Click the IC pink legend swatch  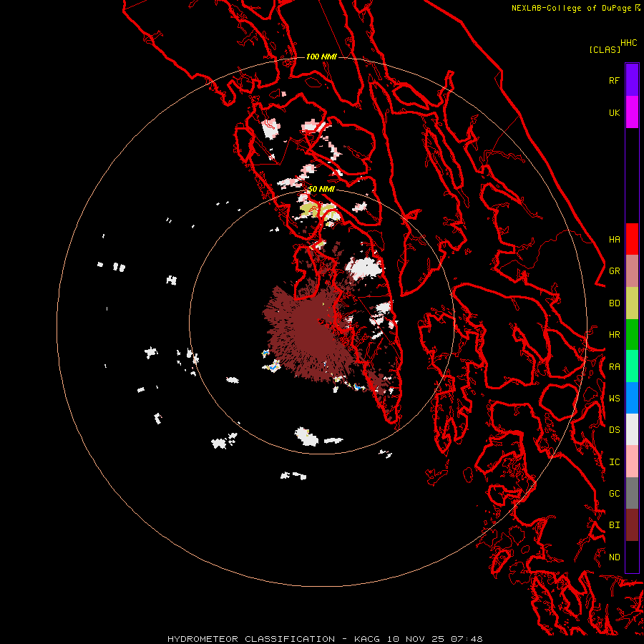click(x=632, y=462)
